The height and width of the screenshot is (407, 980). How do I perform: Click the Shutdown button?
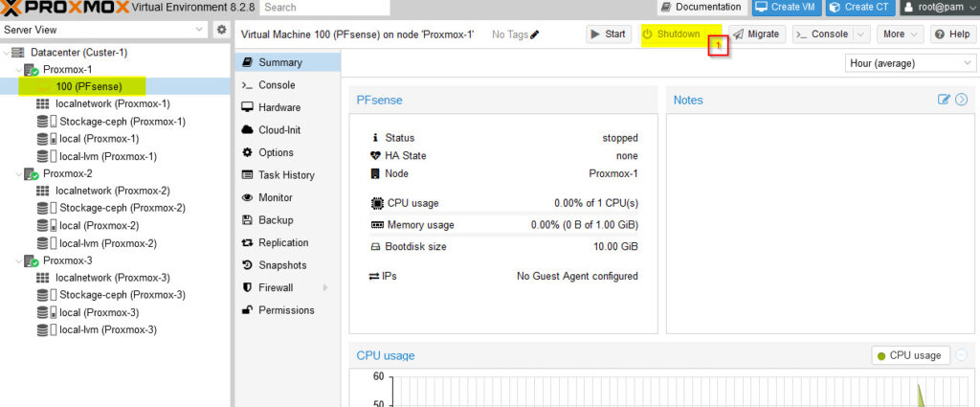pos(674,34)
